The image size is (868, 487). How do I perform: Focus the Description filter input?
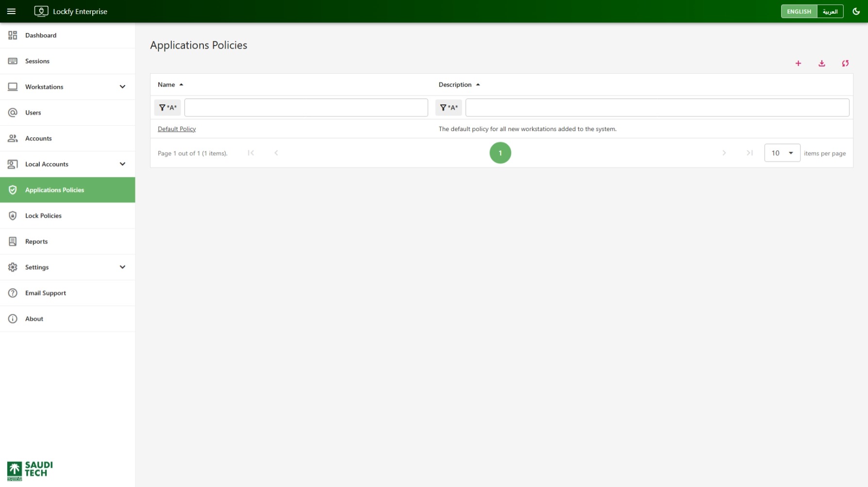(x=657, y=108)
